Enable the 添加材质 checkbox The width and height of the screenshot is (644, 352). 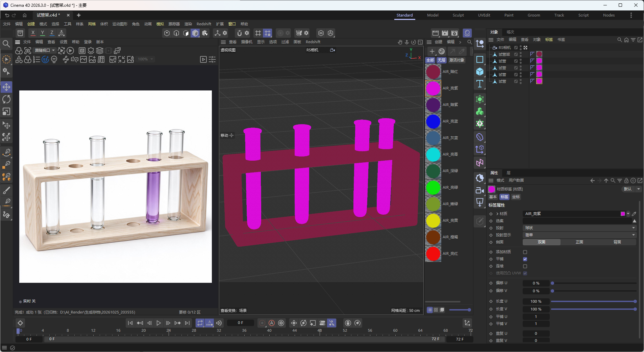[x=525, y=252]
